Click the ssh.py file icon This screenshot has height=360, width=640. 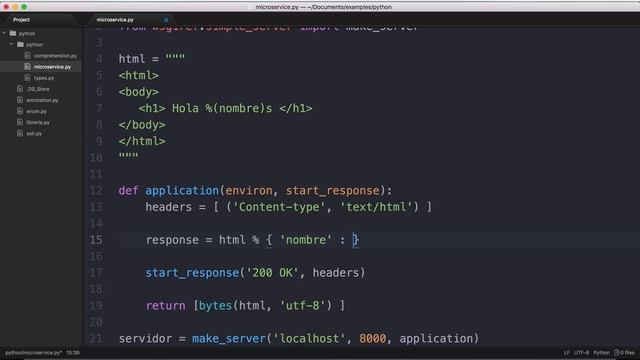coord(20,133)
